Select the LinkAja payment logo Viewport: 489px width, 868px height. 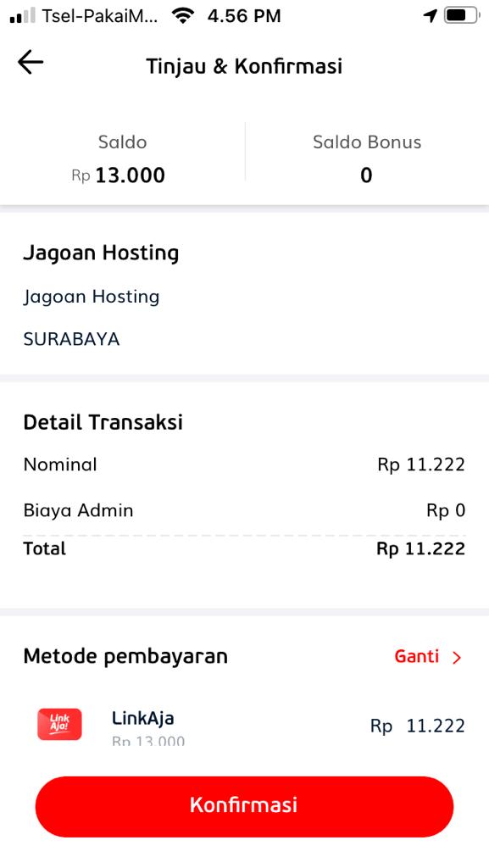[x=59, y=725]
